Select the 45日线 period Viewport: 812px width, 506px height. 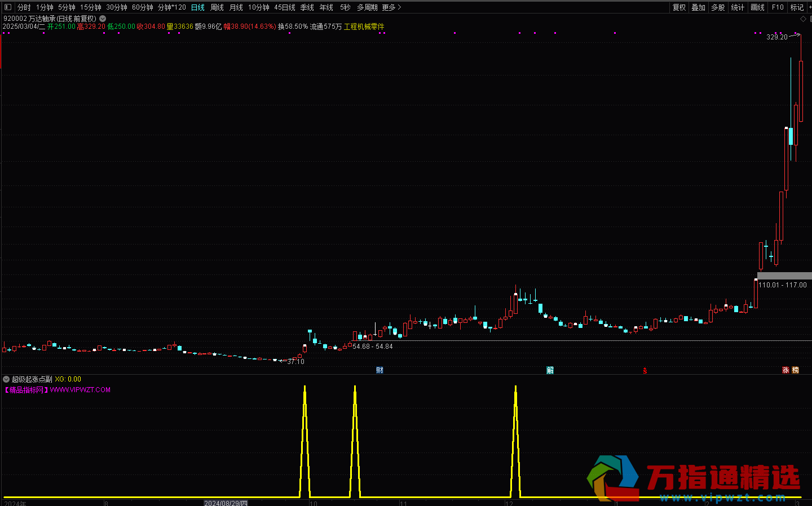pos(285,7)
